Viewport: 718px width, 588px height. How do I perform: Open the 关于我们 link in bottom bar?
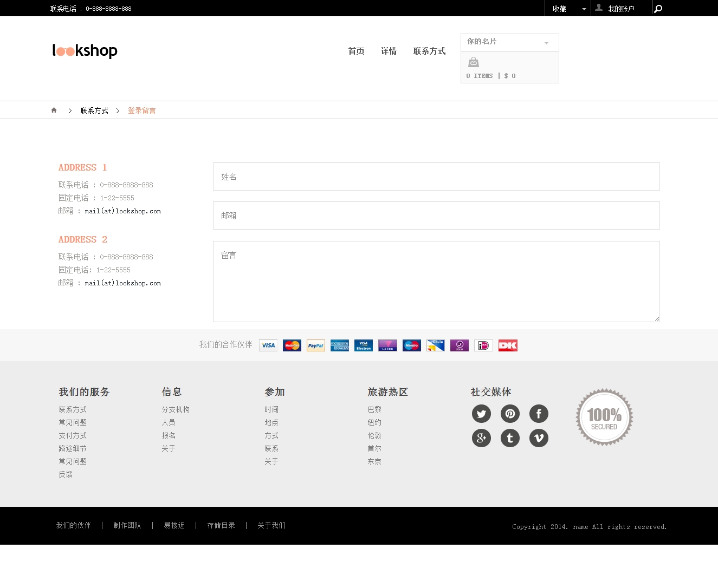tap(271, 525)
